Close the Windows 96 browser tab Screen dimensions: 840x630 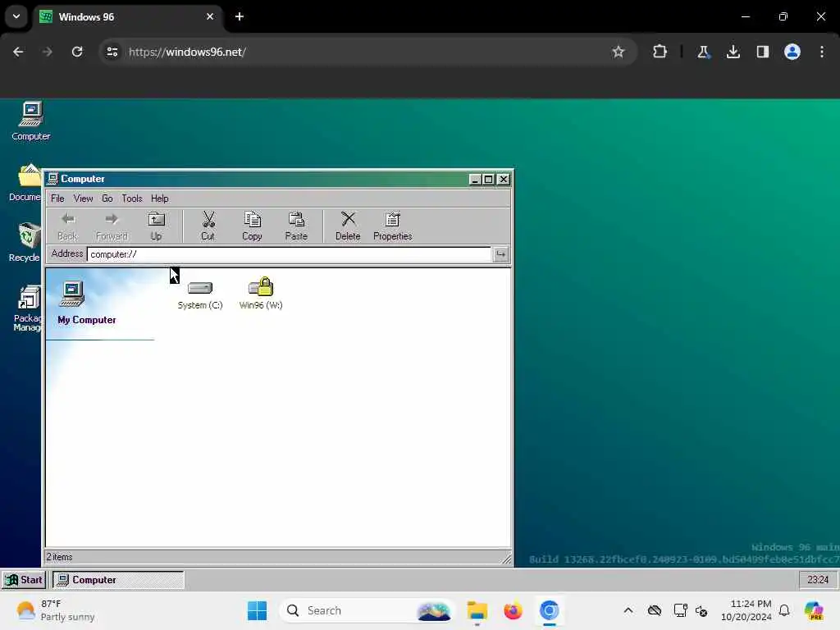click(210, 16)
